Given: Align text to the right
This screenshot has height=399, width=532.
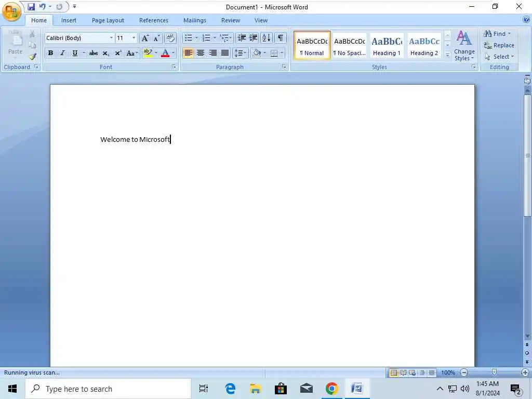Looking at the screenshot, I should pyautogui.click(x=212, y=53).
